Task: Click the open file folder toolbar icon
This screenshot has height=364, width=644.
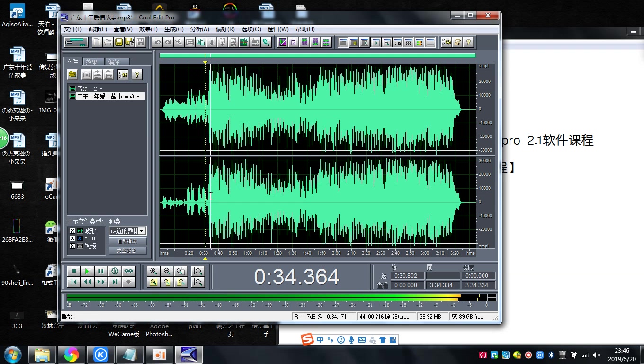Action: (x=107, y=42)
